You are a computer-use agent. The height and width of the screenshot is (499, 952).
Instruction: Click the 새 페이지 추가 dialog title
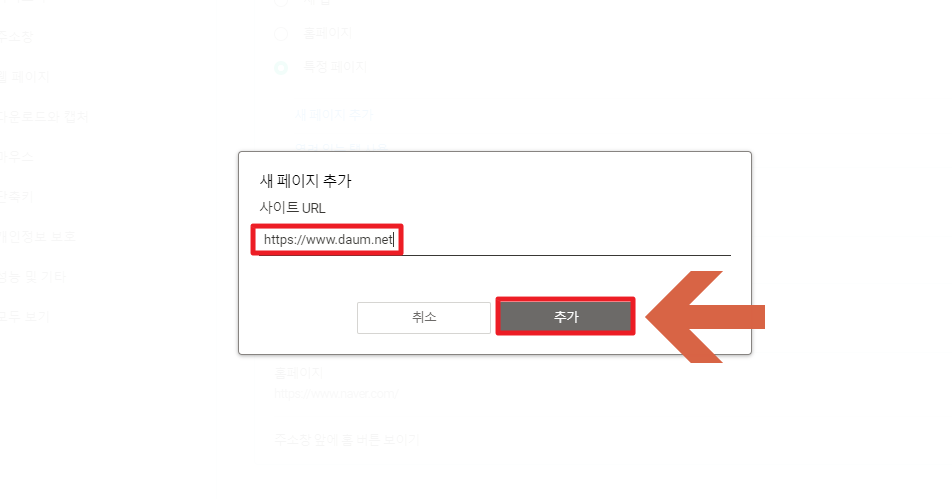click(x=305, y=180)
